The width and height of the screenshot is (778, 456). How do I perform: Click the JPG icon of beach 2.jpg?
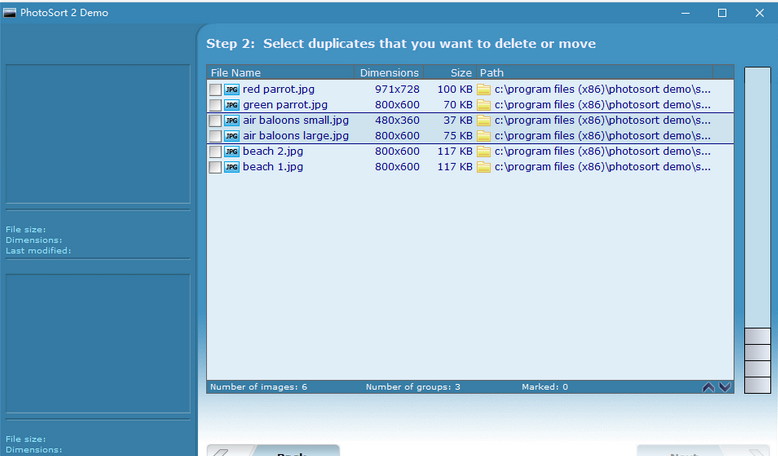coord(232,151)
